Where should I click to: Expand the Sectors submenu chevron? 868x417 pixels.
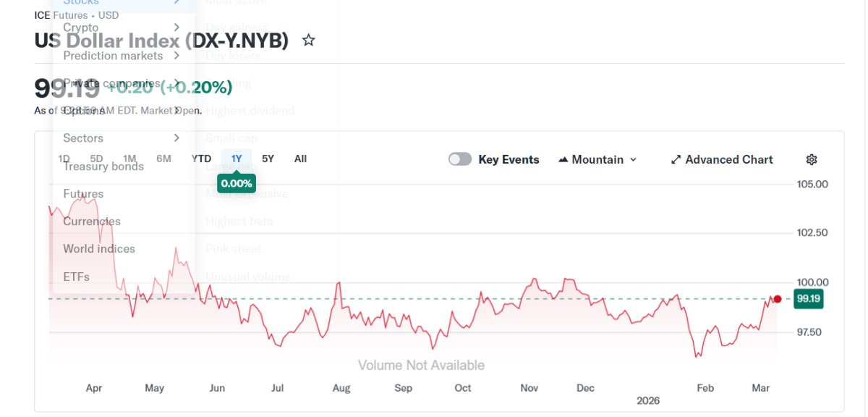coord(176,138)
